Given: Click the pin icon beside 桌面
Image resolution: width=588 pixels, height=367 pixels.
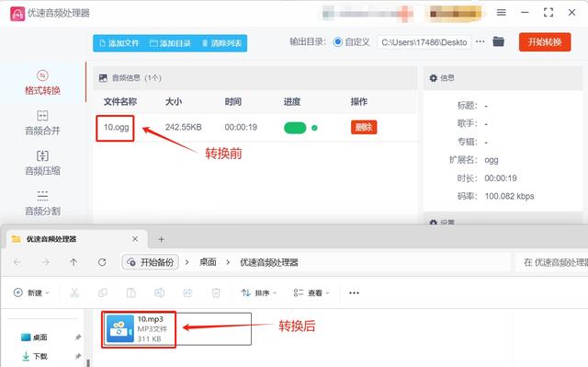Looking at the screenshot, I should click(78, 337).
